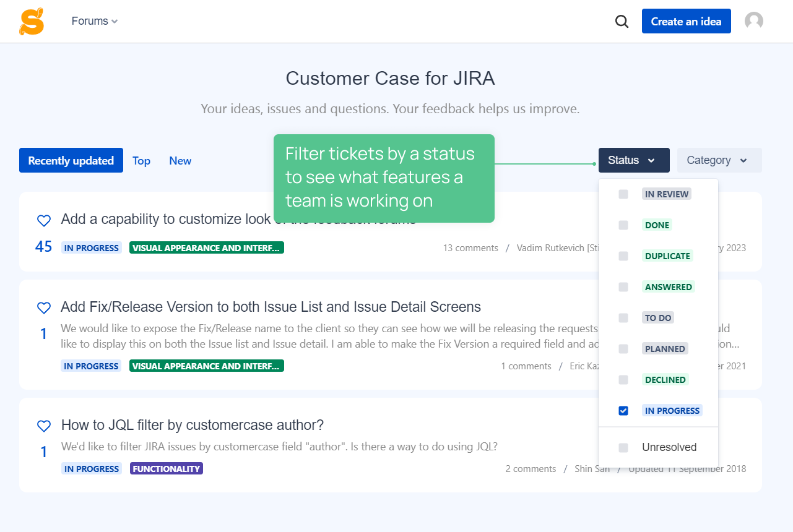This screenshot has height=532, width=793.
Task: Click the 1 comments link
Action: (526, 366)
